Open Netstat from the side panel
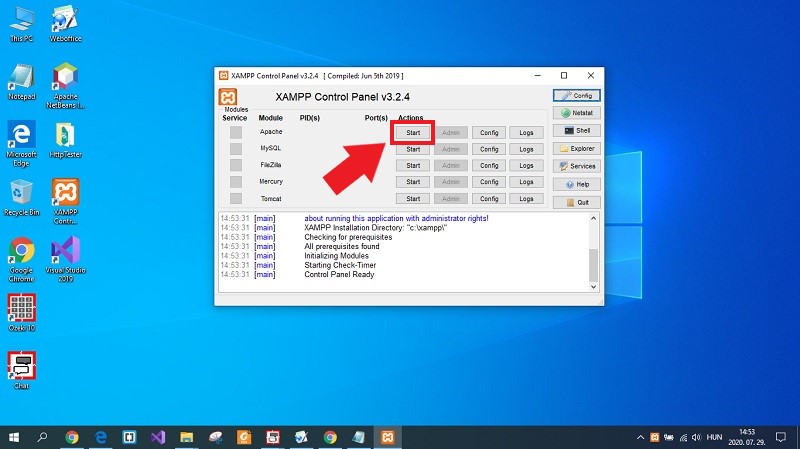 coord(577,113)
